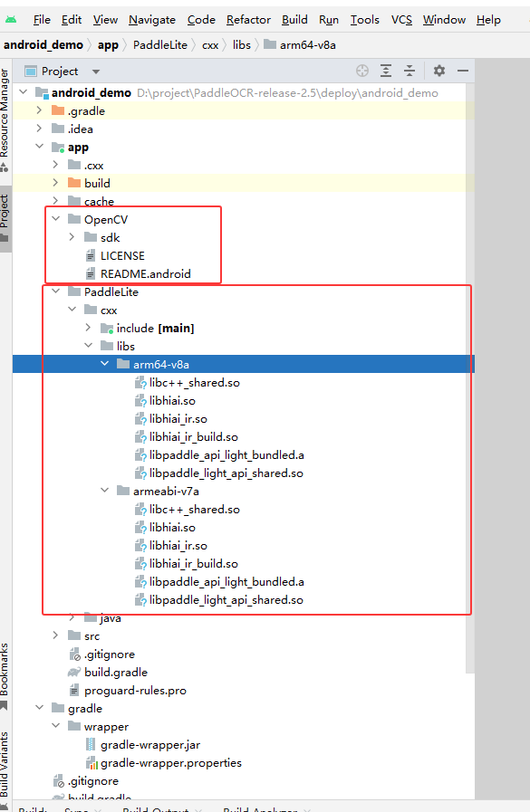The image size is (530, 812).
Task: Open the Project panel gear settings
Action: (x=439, y=71)
